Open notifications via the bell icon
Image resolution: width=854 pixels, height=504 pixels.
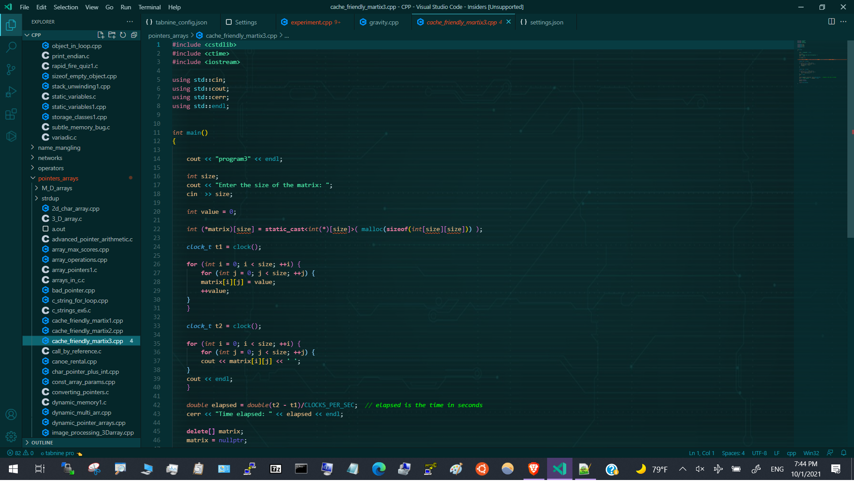pyautogui.click(x=844, y=453)
